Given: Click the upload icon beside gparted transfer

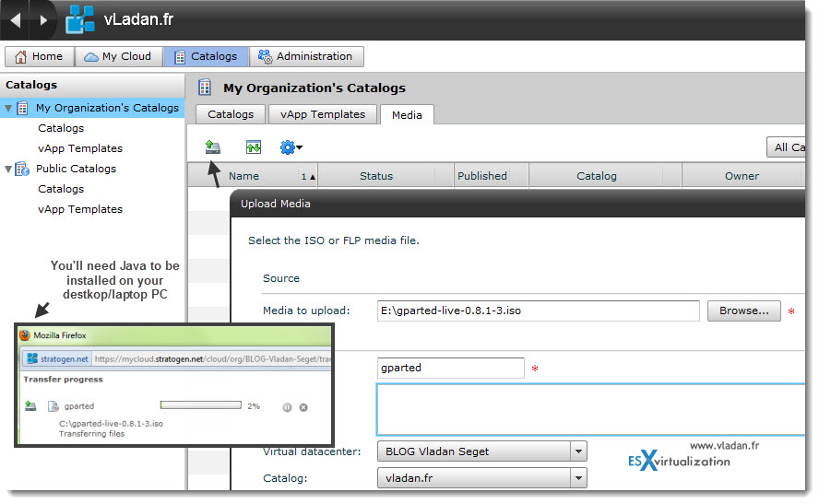Looking at the screenshot, I should 30,406.
